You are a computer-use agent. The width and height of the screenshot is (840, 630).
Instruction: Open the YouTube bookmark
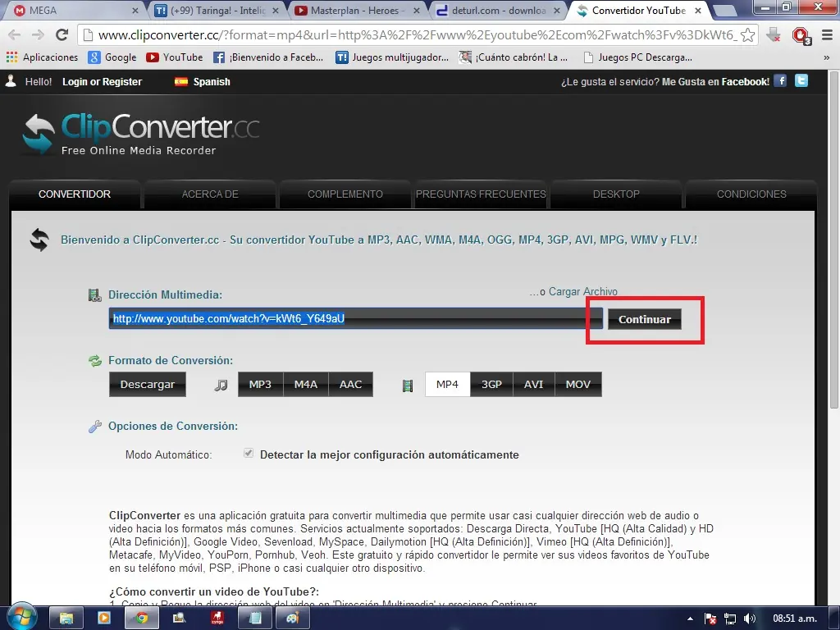[x=175, y=57]
